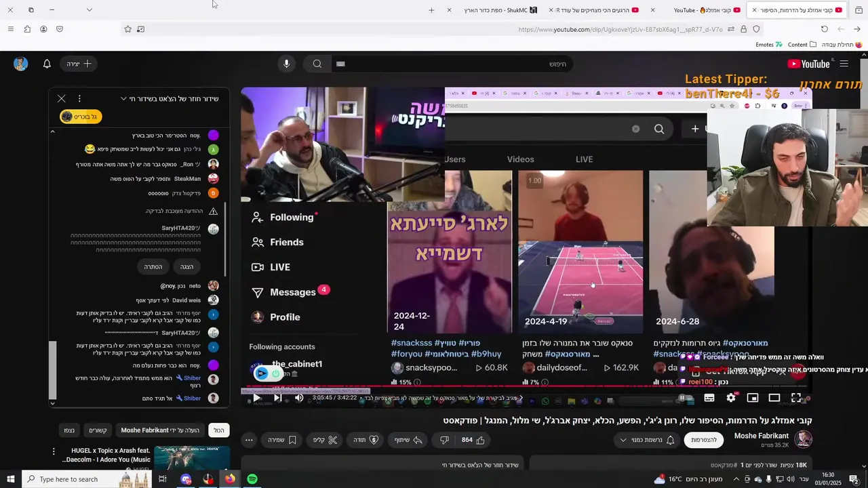The width and height of the screenshot is (868, 488).
Task: Expand the browser tab list chevron
Action: coord(89,10)
